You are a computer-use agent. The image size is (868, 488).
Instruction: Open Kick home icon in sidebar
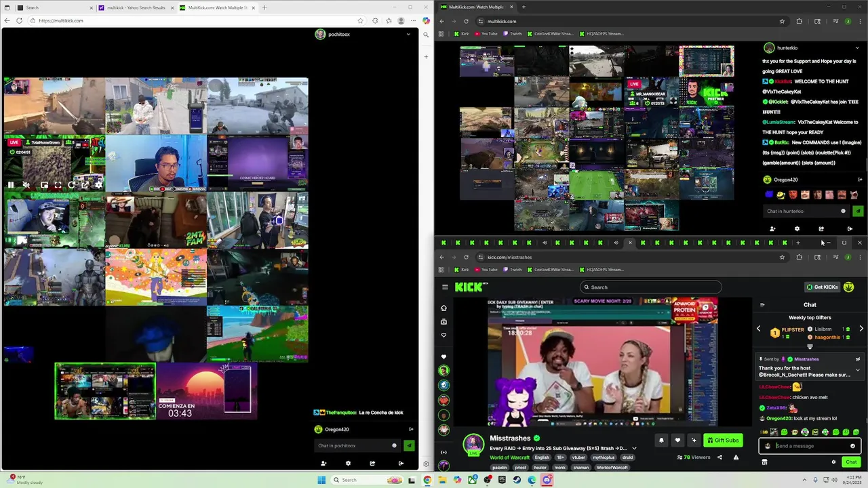click(x=444, y=308)
